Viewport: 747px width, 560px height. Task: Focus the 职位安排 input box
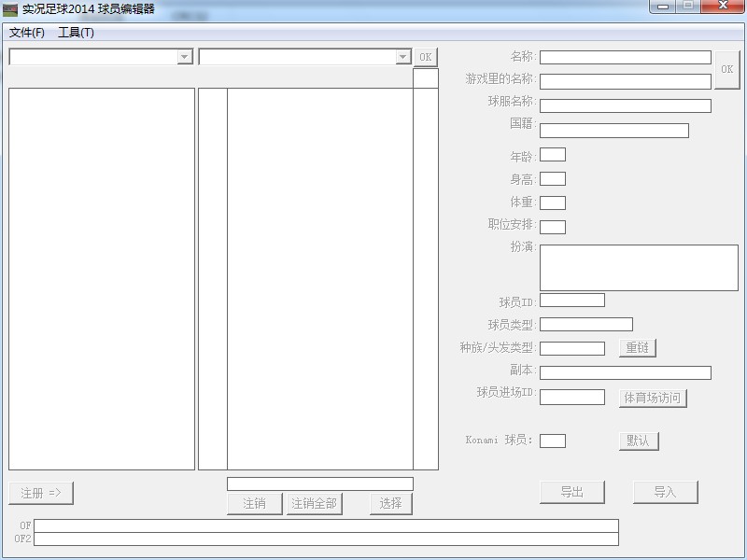click(553, 227)
